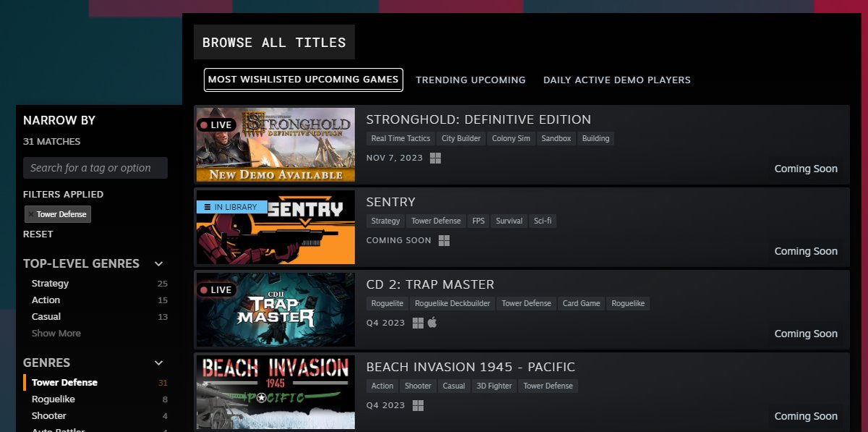Open CD 2: Trap Master thumbnail

pos(276,310)
